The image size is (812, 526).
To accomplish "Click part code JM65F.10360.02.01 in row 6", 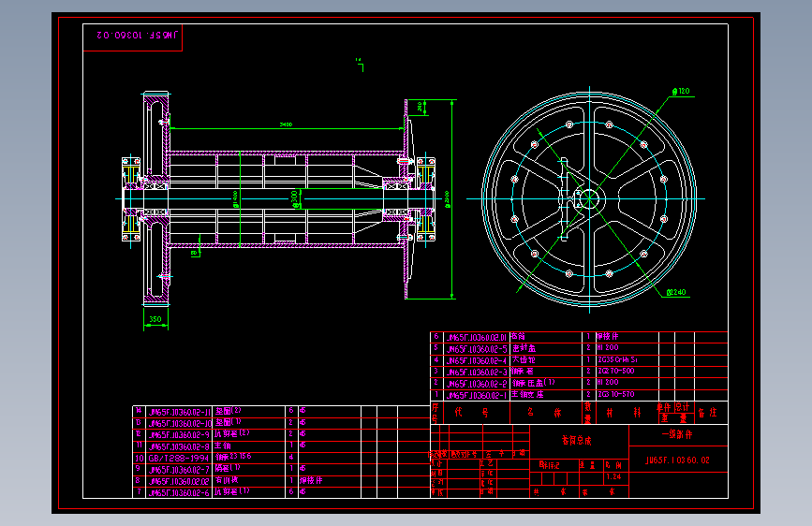I will point(477,338).
